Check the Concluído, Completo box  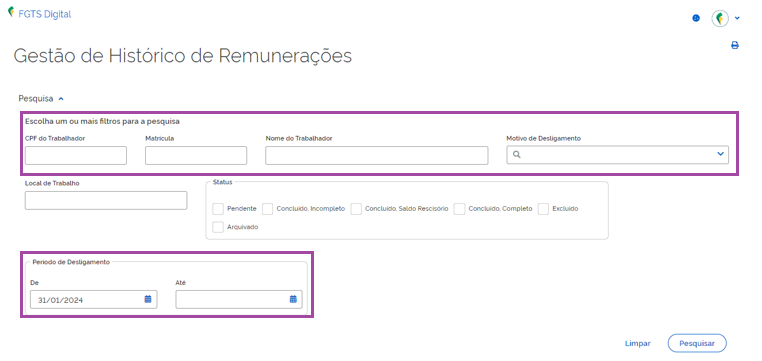(x=459, y=208)
